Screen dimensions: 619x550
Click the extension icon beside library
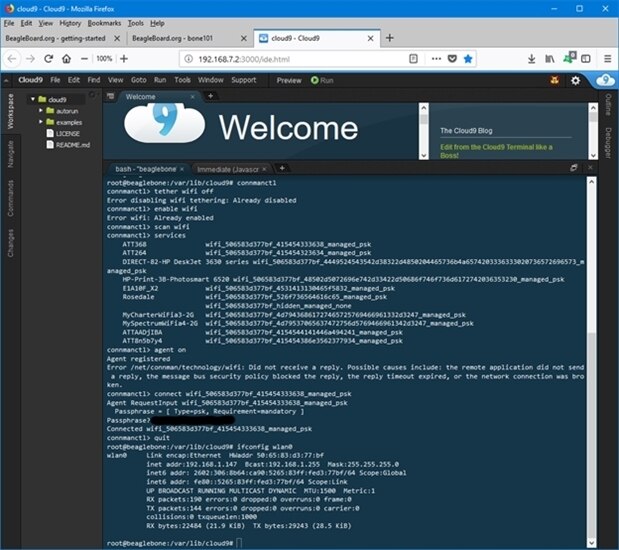[x=569, y=58]
